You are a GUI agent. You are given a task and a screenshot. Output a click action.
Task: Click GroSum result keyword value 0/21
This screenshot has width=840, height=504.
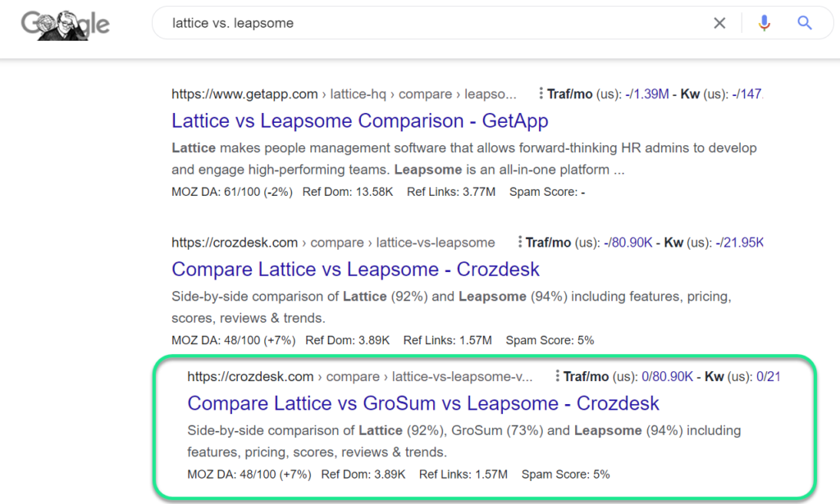pos(768,377)
